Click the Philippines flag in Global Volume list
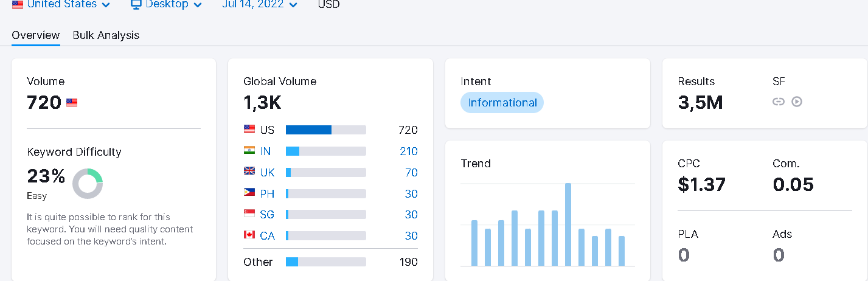The height and width of the screenshot is (281, 868). click(249, 192)
